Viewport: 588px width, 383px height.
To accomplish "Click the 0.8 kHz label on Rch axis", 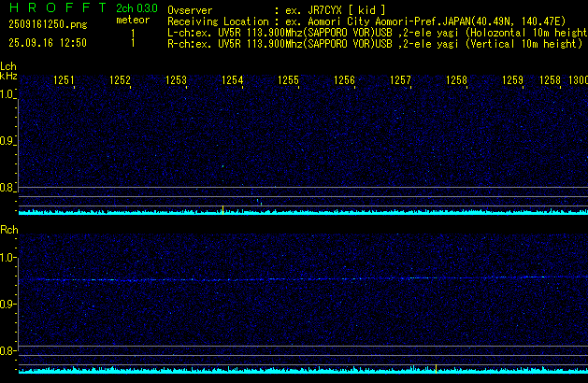I will tap(7, 350).
